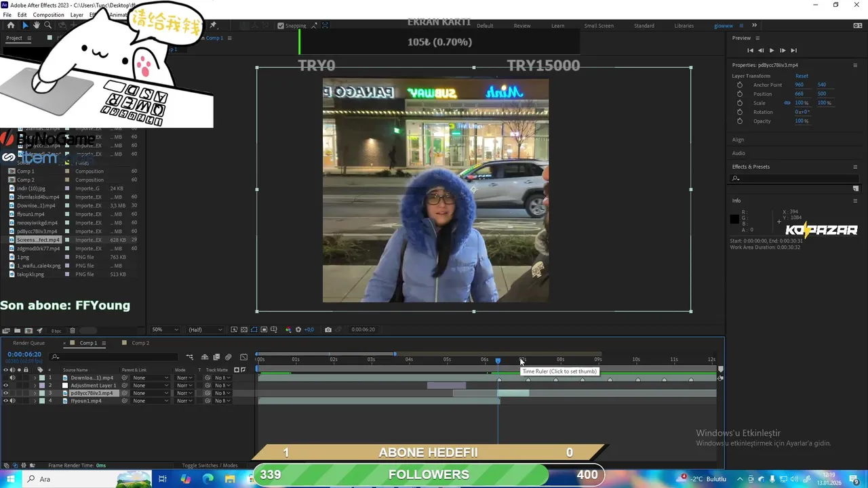The width and height of the screenshot is (868, 488).
Task: Click Reset in Layer Transform
Action: point(802,76)
